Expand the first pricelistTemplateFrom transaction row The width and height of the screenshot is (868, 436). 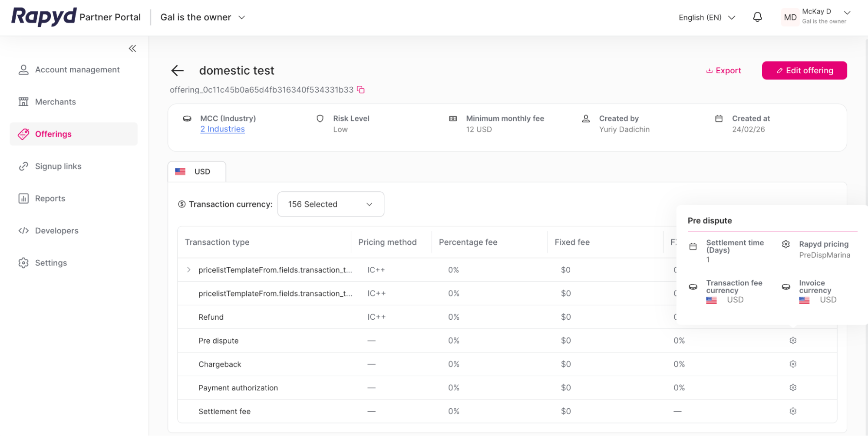188,269
